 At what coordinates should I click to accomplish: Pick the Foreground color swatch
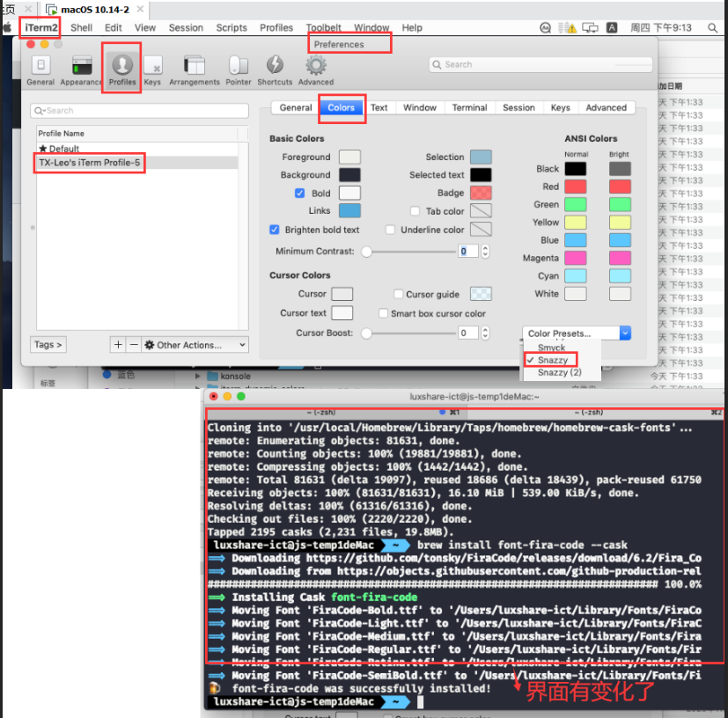pyautogui.click(x=349, y=157)
